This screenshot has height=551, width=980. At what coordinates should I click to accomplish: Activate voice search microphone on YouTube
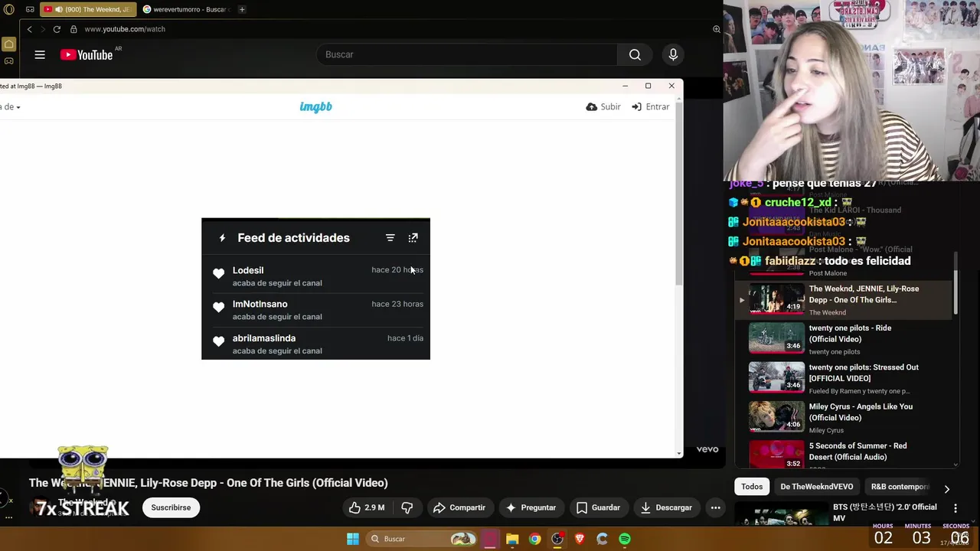[x=673, y=54]
